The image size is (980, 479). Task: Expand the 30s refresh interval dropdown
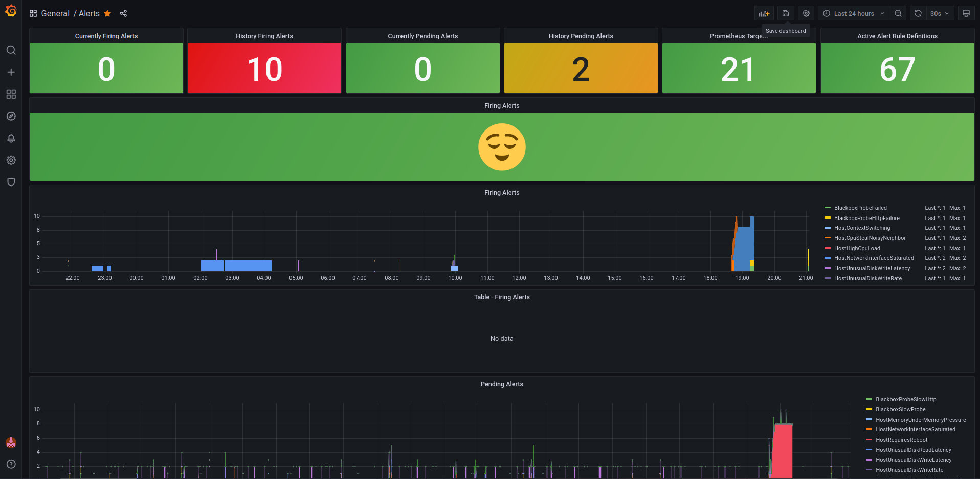click(x=940, y=14)
